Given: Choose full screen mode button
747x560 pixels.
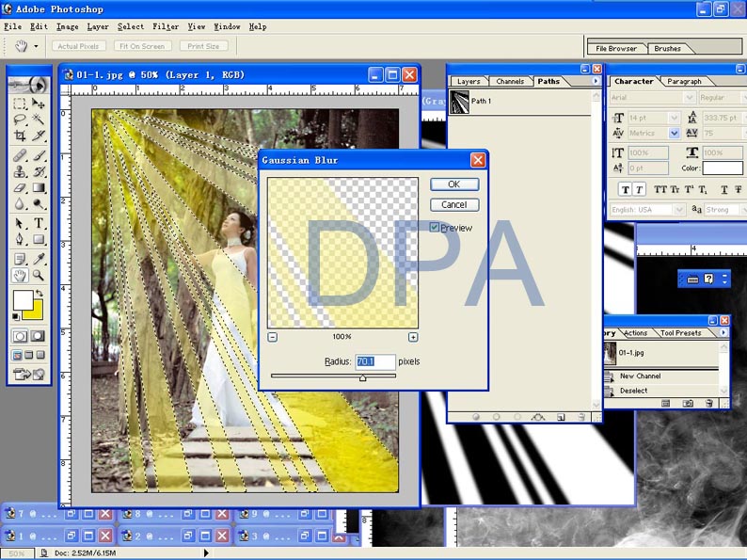Looking at the screenshot, I should coord(40,355).
